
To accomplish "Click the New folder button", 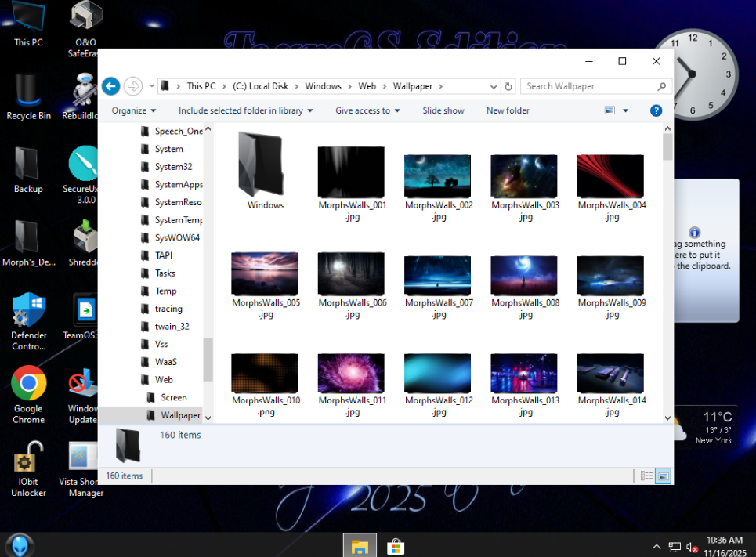I will click(x=508, y=110).
